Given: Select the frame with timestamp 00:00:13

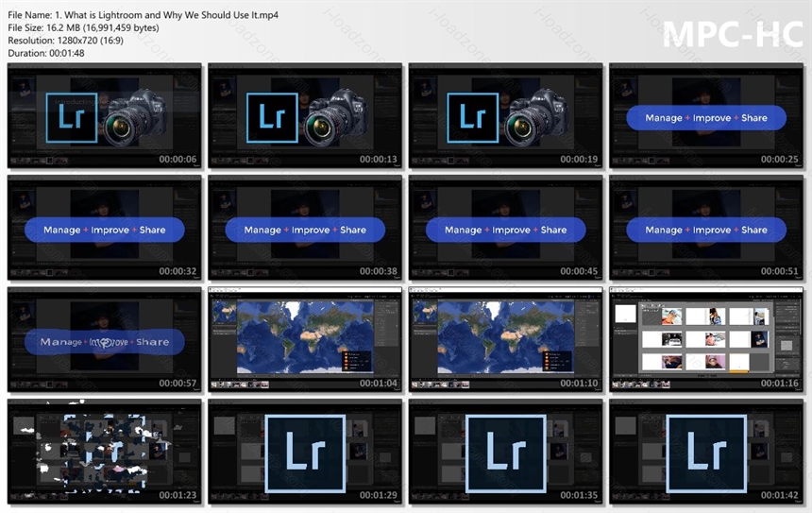Looking at the screenshot, I should pyautogui.click(x=305, y=116).
